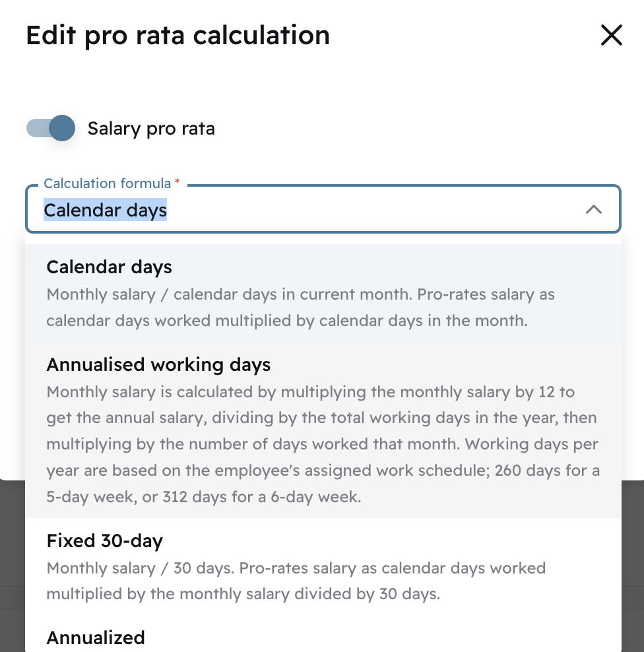Click the Fixed 30-day description text
The width and height of the screenshot is (644, 652).
pyautogui.click(x=296, y=581)
